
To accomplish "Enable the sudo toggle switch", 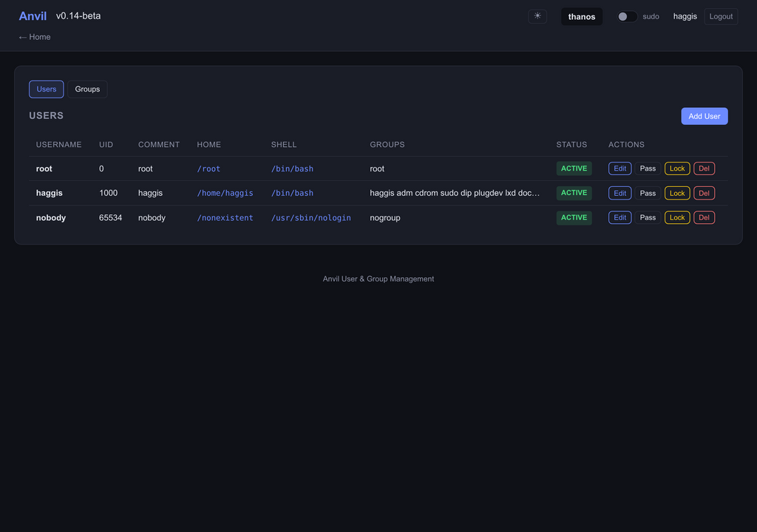I will (627, 16).
